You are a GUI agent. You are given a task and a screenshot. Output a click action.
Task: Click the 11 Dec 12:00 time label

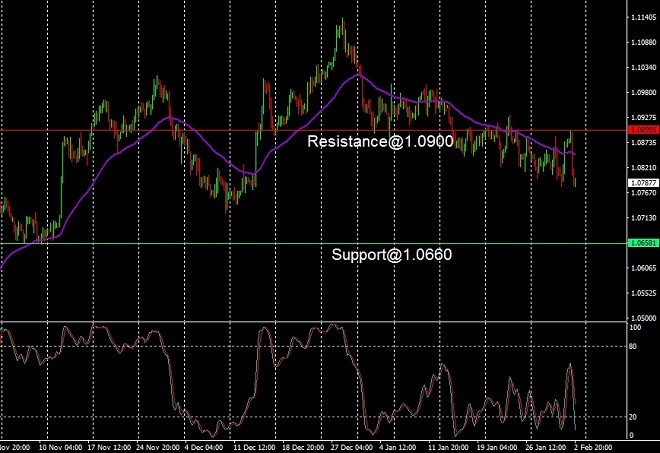[x=255, y=447]
